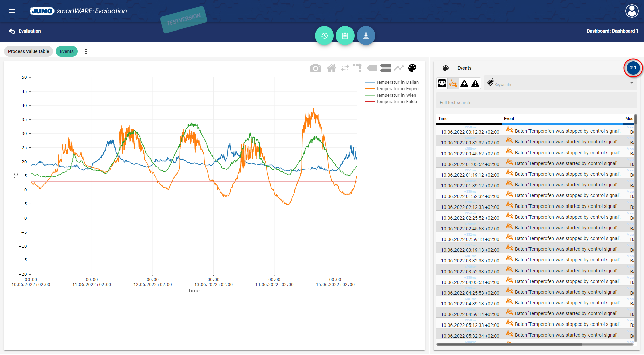Open the user profile icon
Viewport: 644px width, 355px height.
tap(632, 11)
